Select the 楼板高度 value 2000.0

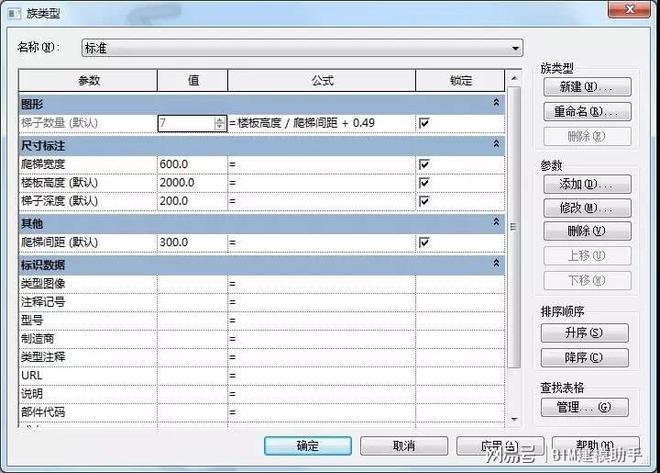tap(192, 183)
